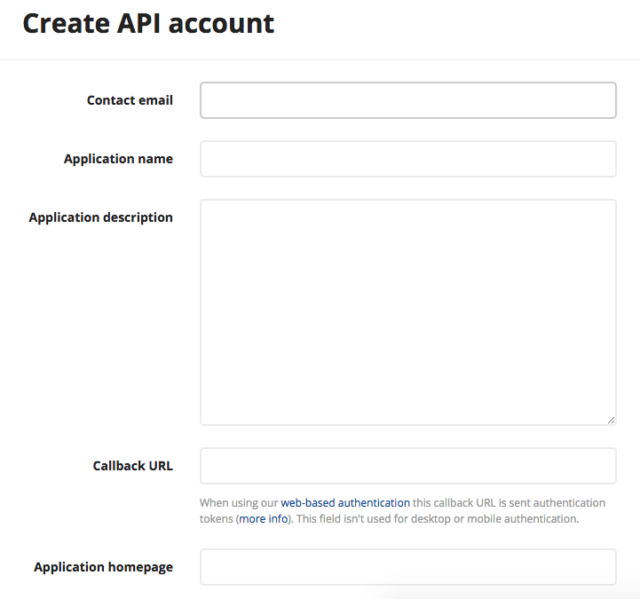Click the divider line under the heading

[320, 60]
